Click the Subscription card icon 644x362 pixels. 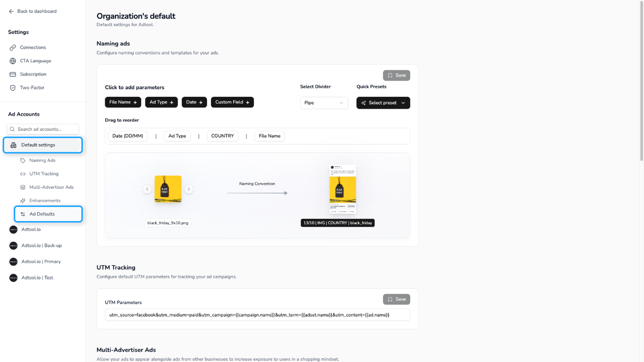pos(13,74)
